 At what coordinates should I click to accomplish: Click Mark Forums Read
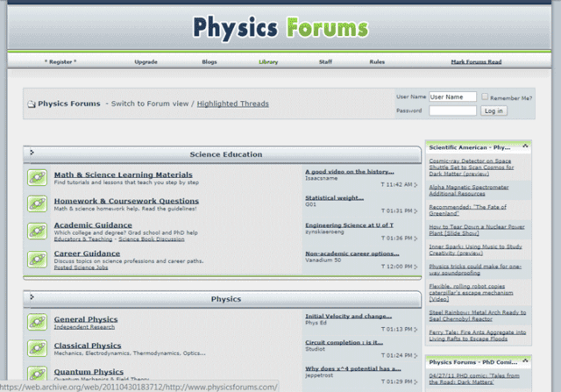[x=476, y=62]
